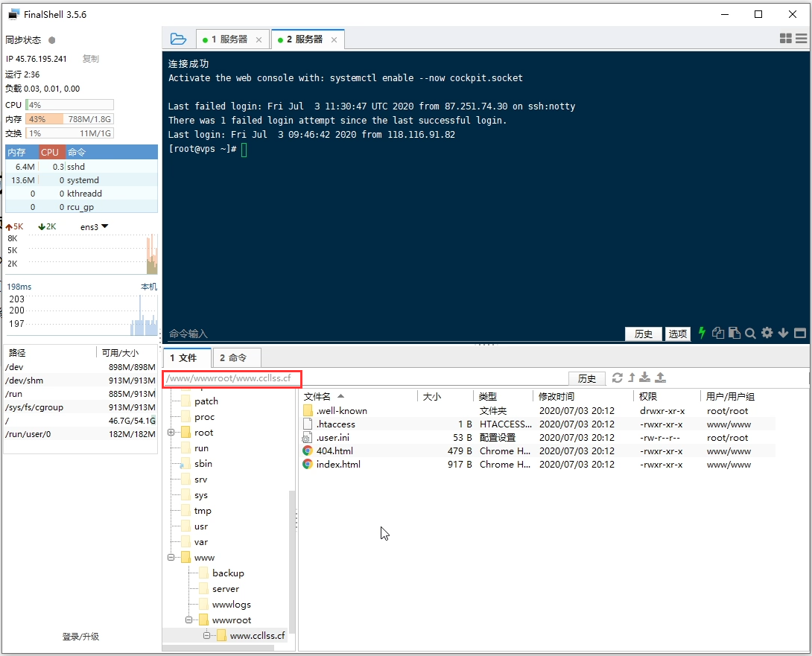Viewport: 812px width, 656px height.
Task: Click the file panel download icon
Action: (x=645, y=378)
